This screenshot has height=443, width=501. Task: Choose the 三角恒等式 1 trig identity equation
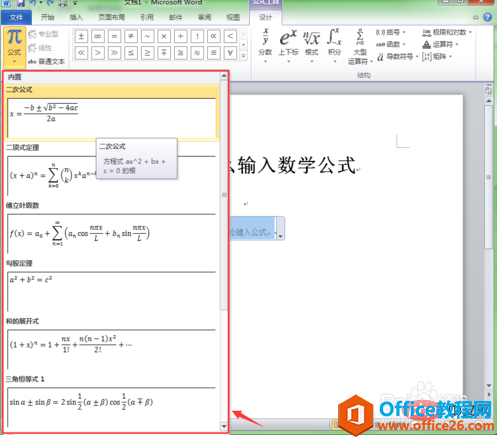coord(112,402)
